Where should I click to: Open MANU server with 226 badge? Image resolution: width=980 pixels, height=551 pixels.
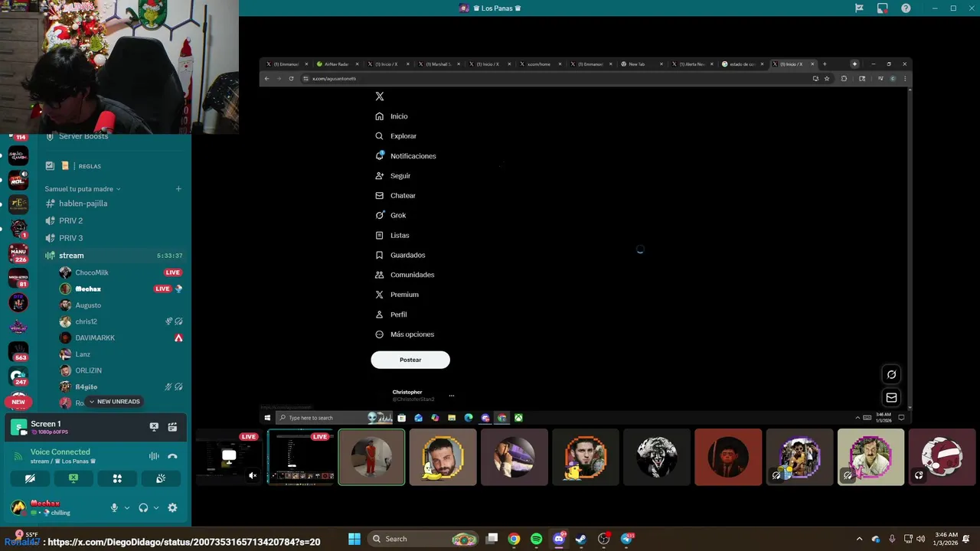coord(18,253)
